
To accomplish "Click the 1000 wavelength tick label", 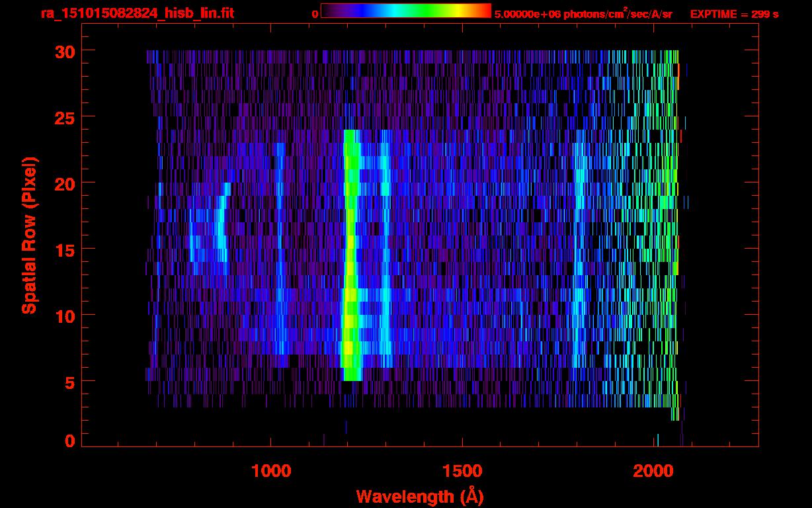I will click(271, 471).
